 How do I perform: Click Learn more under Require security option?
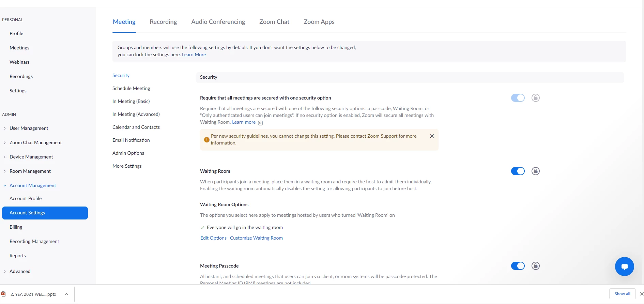pos(244,122)
